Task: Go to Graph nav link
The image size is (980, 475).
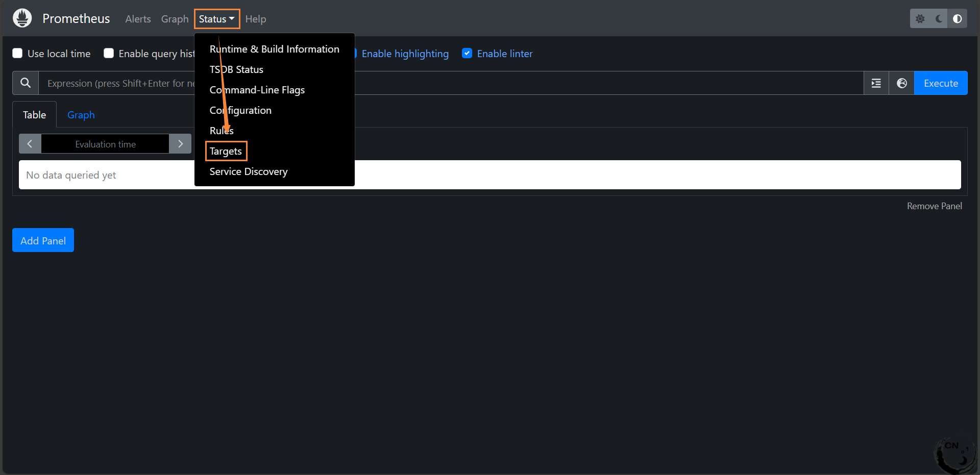Action: point(175,19)
